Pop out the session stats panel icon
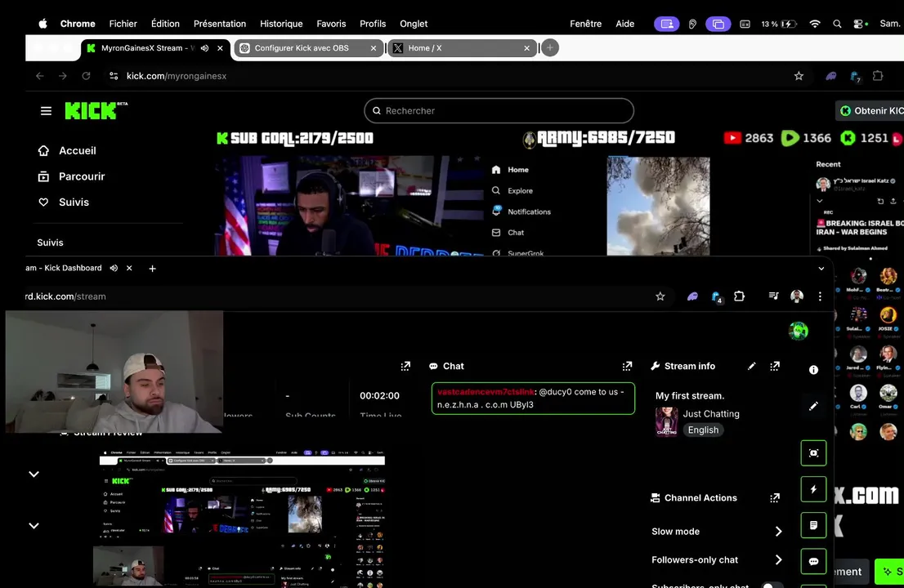Viewport: 904px width, 588px height. (405, 367)
